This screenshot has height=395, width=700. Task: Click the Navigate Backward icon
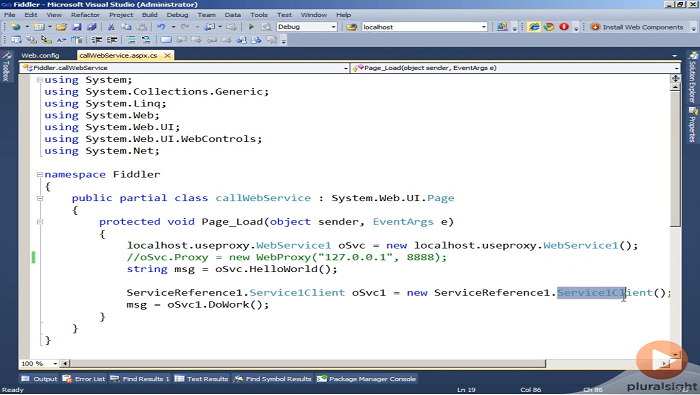209,27
